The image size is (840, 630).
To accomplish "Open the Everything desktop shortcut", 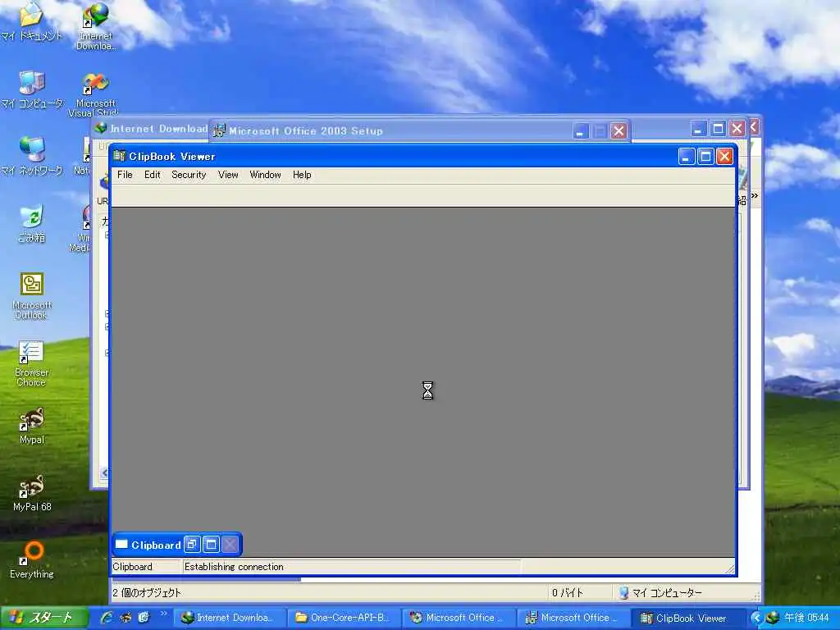I will pos(32,559).
